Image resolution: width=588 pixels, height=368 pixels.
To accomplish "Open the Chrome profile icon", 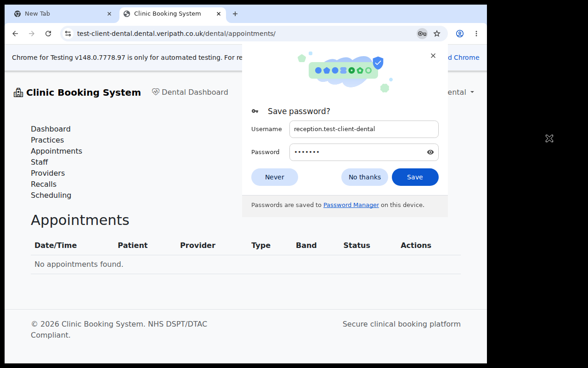I will coord(460,34).
